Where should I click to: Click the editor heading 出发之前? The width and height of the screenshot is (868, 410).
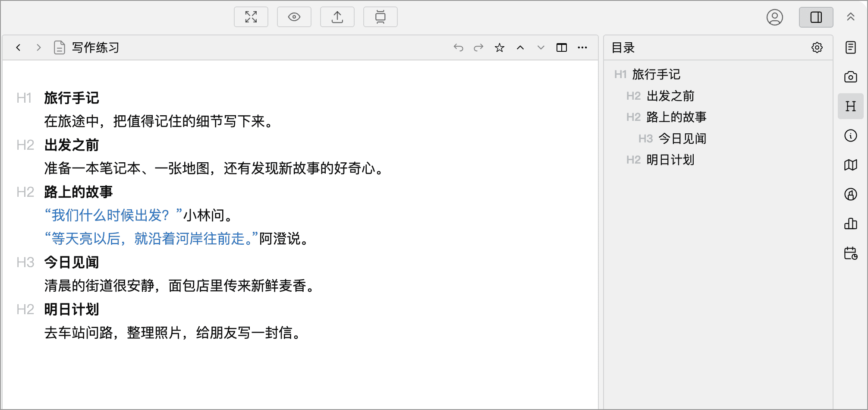coord(72,145)
